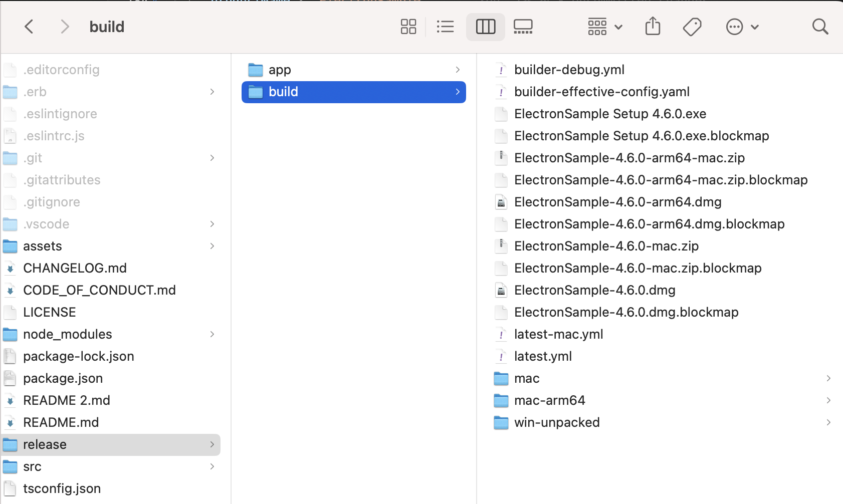This screenshot has width=843, height=504.
Task: Select ElectronSample Setup 4.6.0.exe.blockmap file name
Action: (642, 136)
